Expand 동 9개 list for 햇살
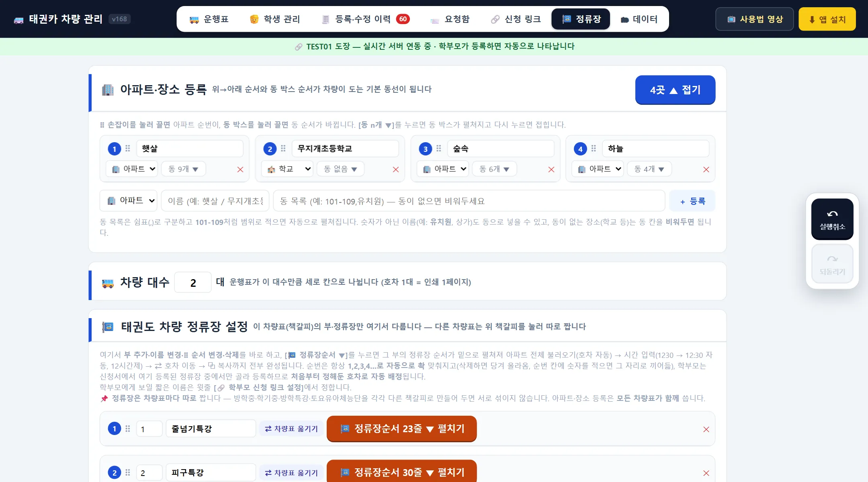The image size is (868, 482). [x=184, y=169]
